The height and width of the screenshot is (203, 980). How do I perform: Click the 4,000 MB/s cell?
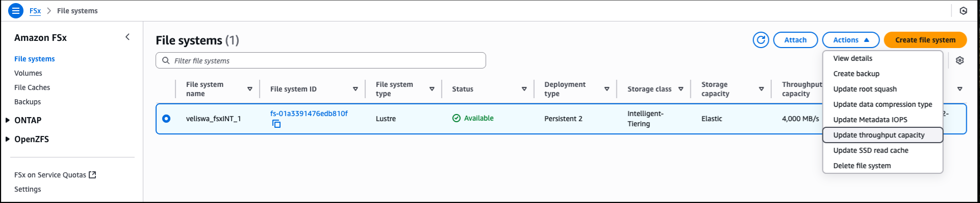(800, 119)
